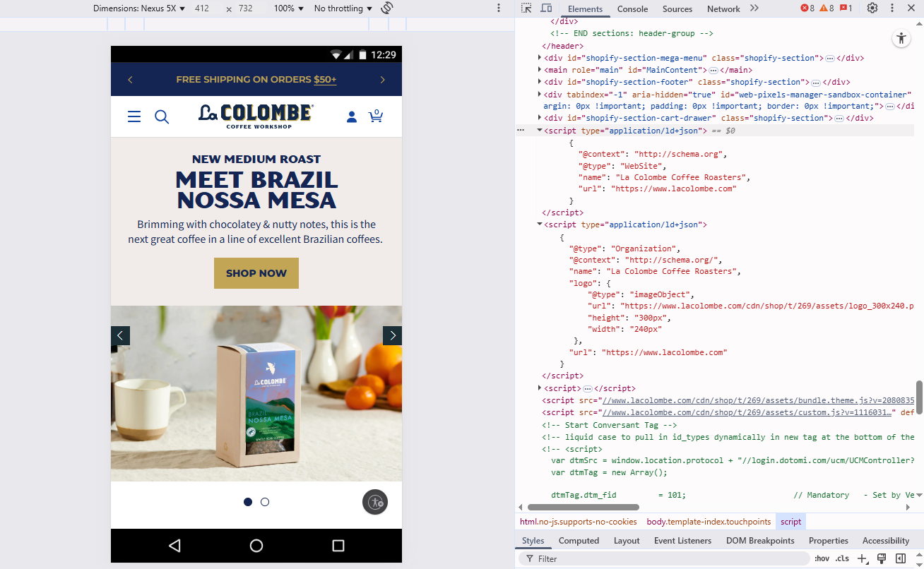Click the accessibility widget on the hero image
Screen dimensions: 924x569
[x=375, y=502]
